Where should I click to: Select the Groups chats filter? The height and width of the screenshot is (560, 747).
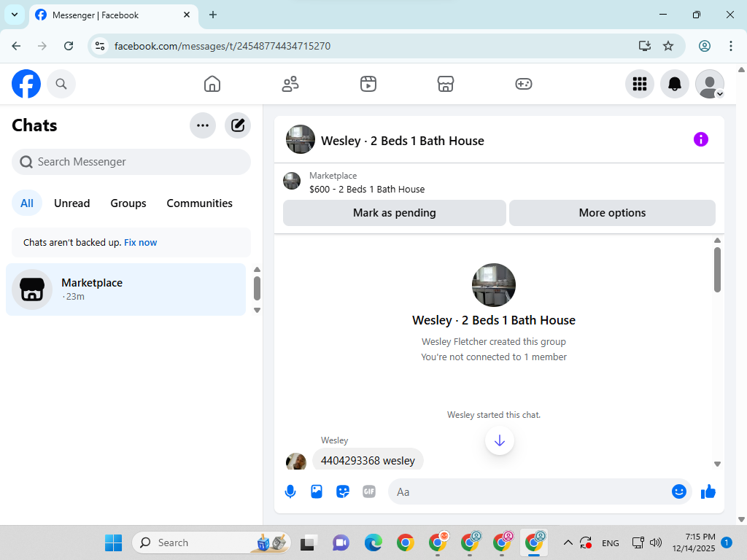pyautogui.click(x=128, y=203)
